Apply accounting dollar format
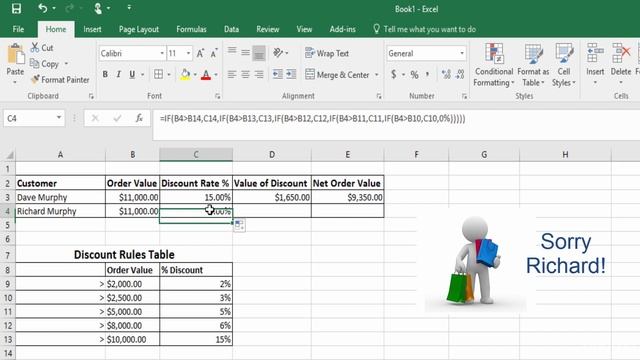This screenshot has height=360, width=640. tap(393, 74)
